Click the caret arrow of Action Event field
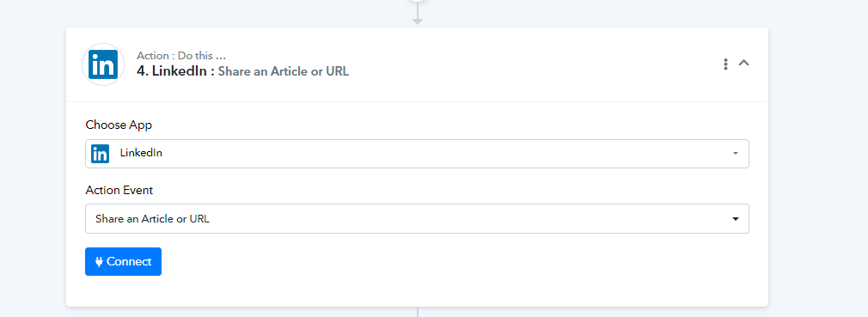Screen dimensions: 868x317 coord(735,219)
